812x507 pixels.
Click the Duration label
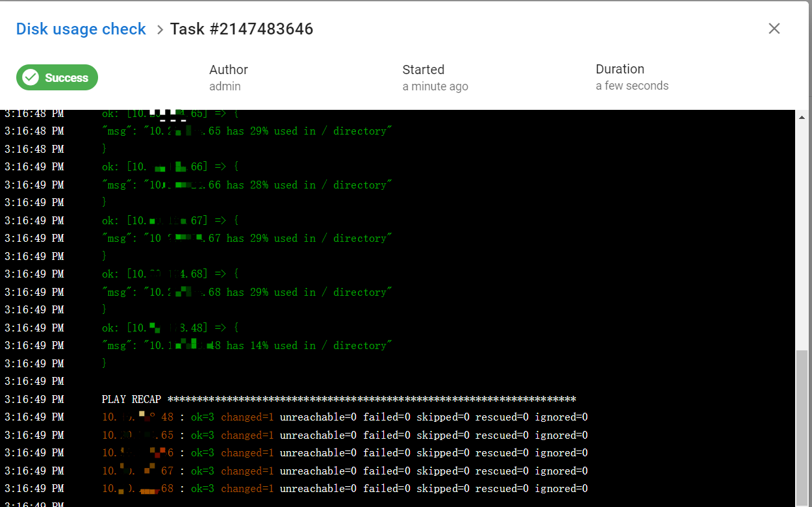(x=620, y=69)
